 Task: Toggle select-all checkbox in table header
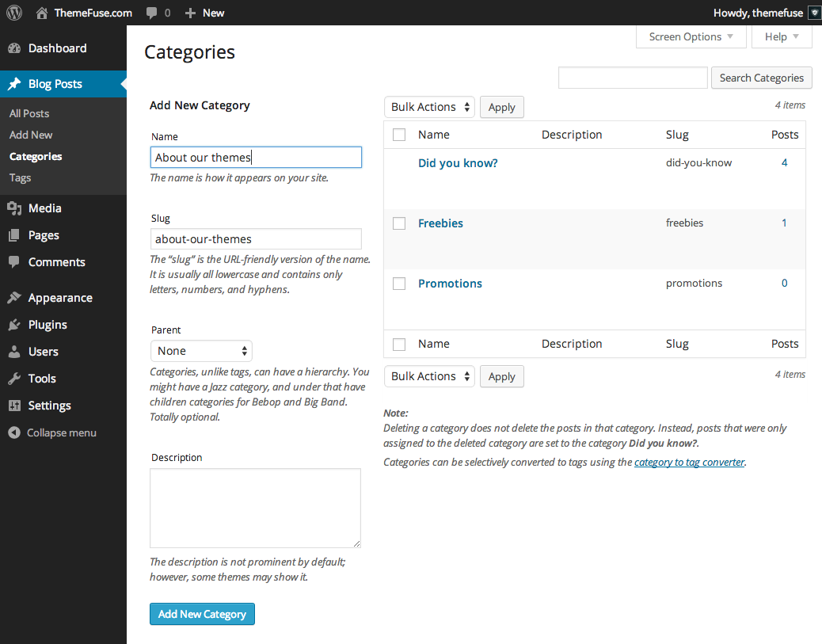(x=399, y=135)
